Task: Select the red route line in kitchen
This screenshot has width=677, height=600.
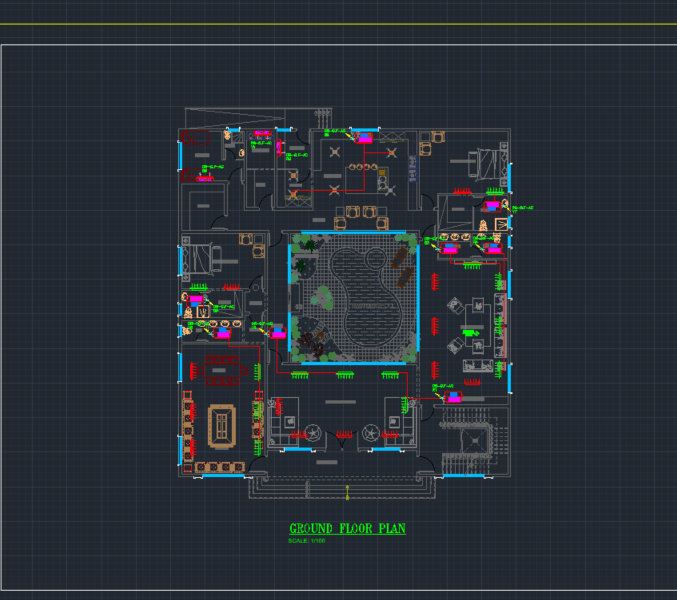Action: coord(330,188)
